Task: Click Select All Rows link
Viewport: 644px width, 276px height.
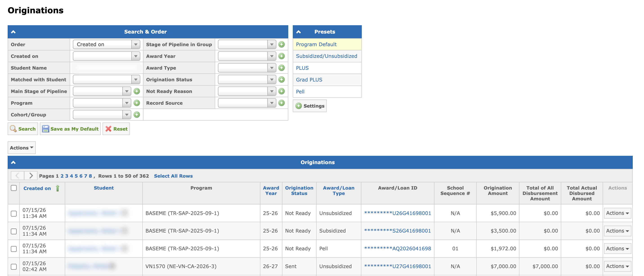Action: (x=173, y=176)
